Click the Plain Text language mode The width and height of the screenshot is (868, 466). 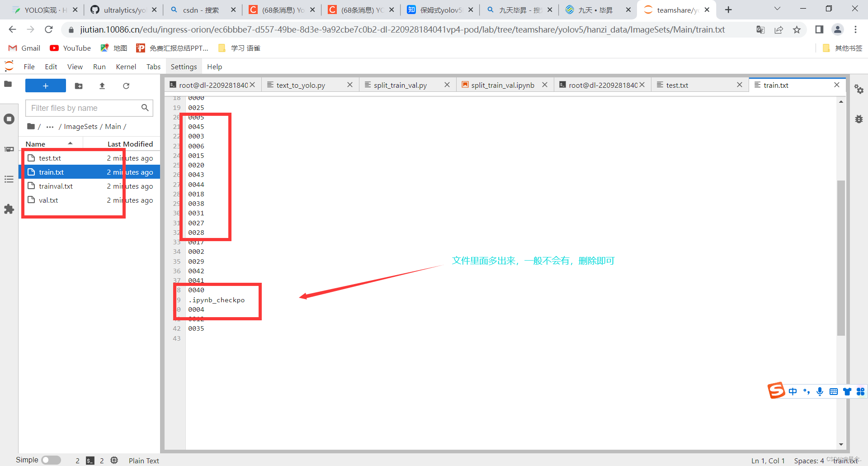tap(144, 460)
